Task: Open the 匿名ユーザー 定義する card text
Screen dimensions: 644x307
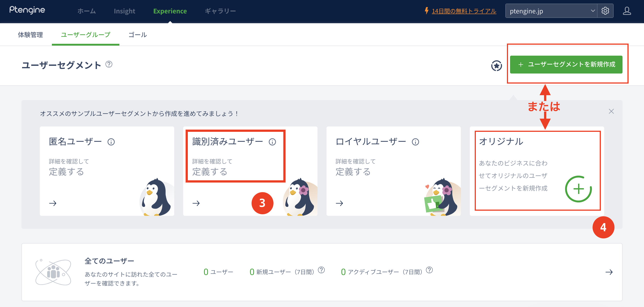Action: click(66, 172)
